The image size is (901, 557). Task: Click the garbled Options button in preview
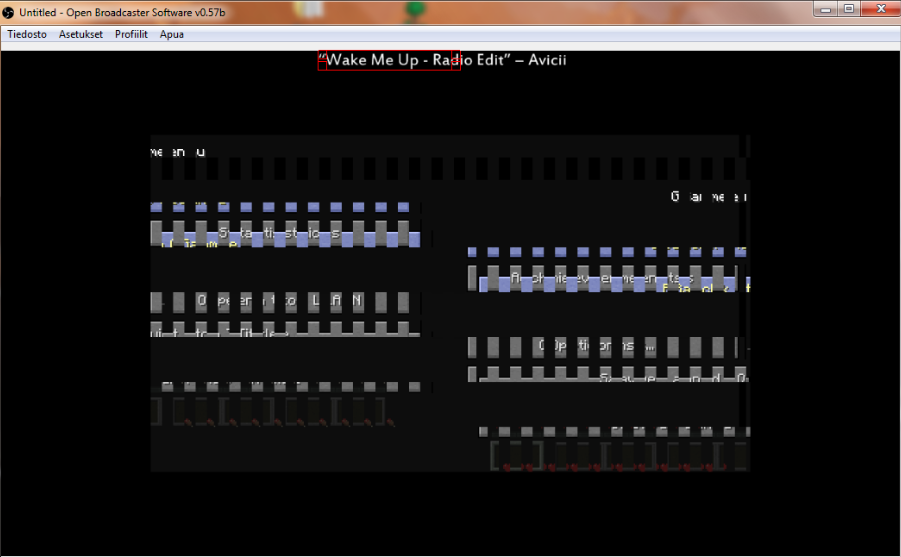[x=603, y=347]
